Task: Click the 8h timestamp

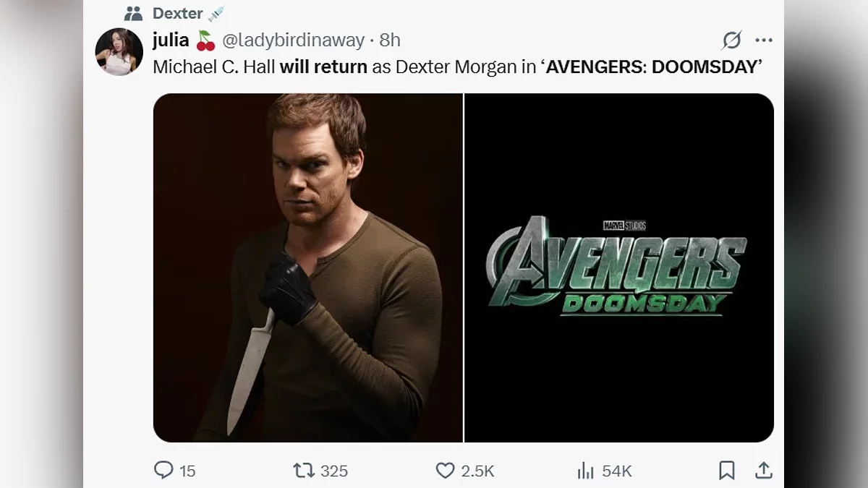Action: pos(390,40)
